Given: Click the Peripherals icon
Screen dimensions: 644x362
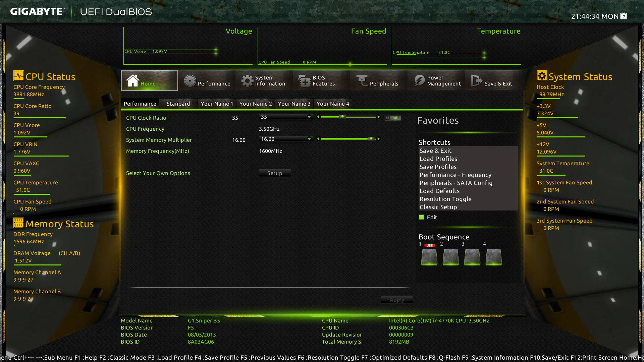Looking at the screenshot, I should (362, 81).
